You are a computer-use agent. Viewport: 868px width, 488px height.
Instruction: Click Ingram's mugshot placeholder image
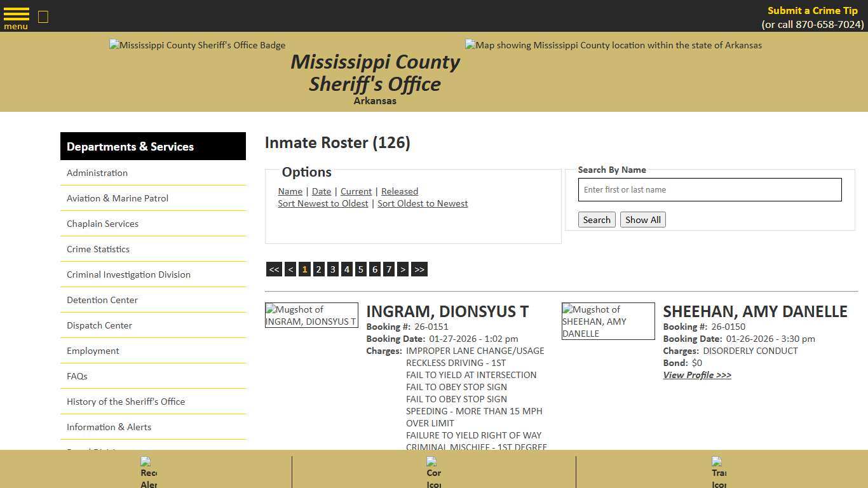coord(311,315)
